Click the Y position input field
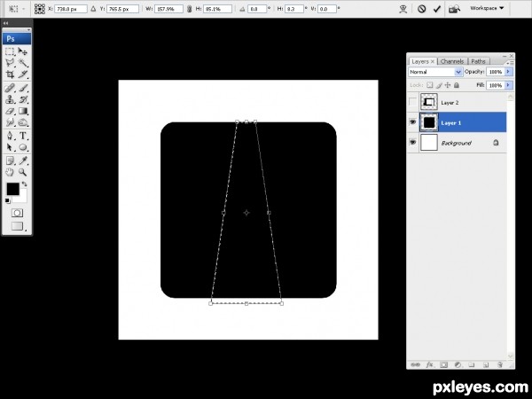 tap(122, 9)
